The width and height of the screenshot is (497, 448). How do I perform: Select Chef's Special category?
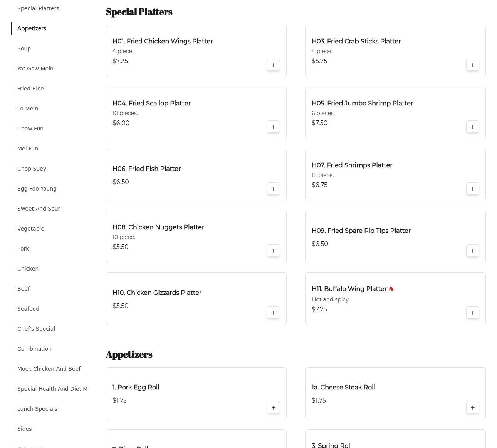click(36, 329)
